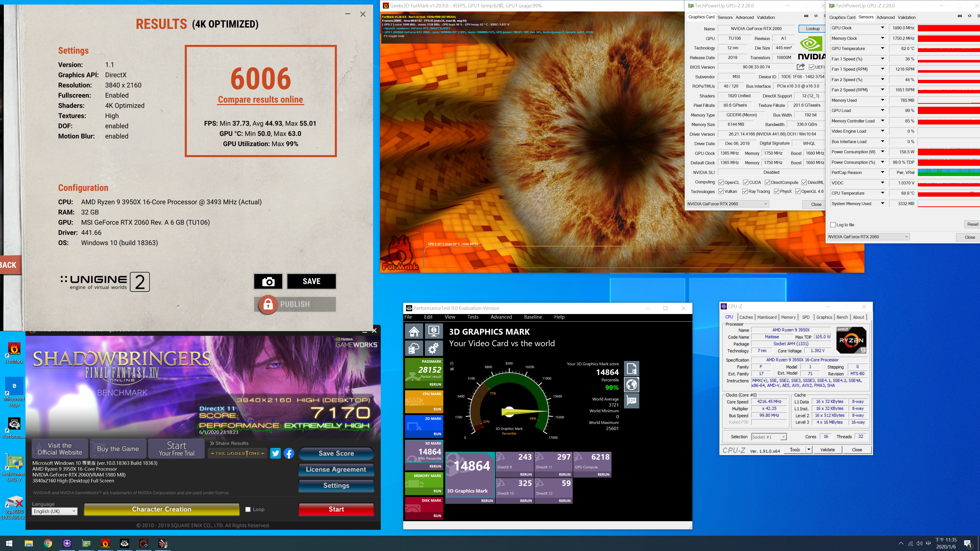Click SAVE button in Superposition
Image resolution: width=980 pixels, height=551 pixels.
pos(312,281)
